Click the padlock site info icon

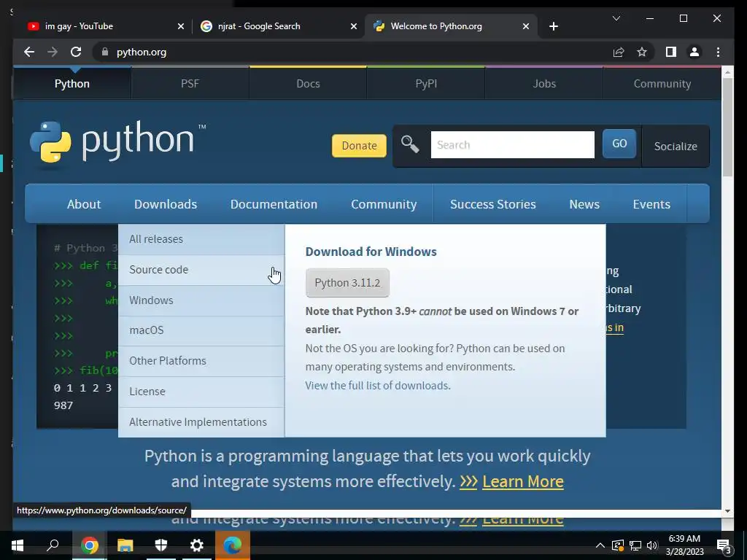(105, 52)
